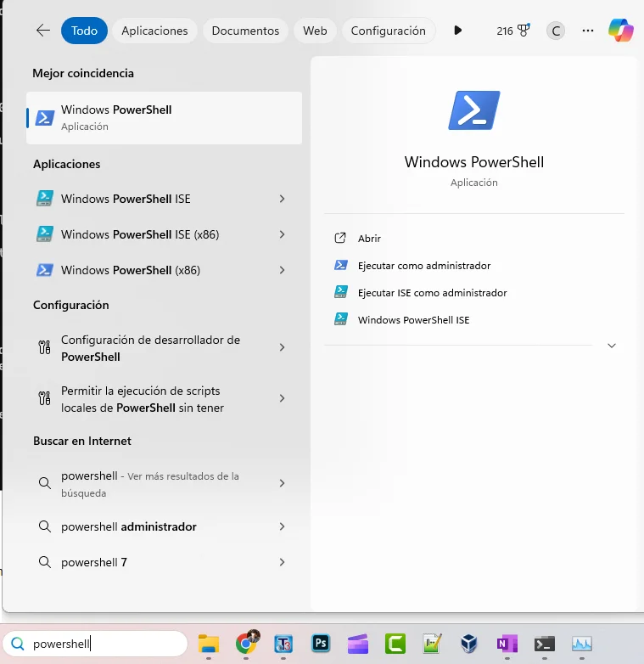The height and width of the screenshot is (664, 644).
Task: Open the Copilot icon in search header
Action: [621, 31]
